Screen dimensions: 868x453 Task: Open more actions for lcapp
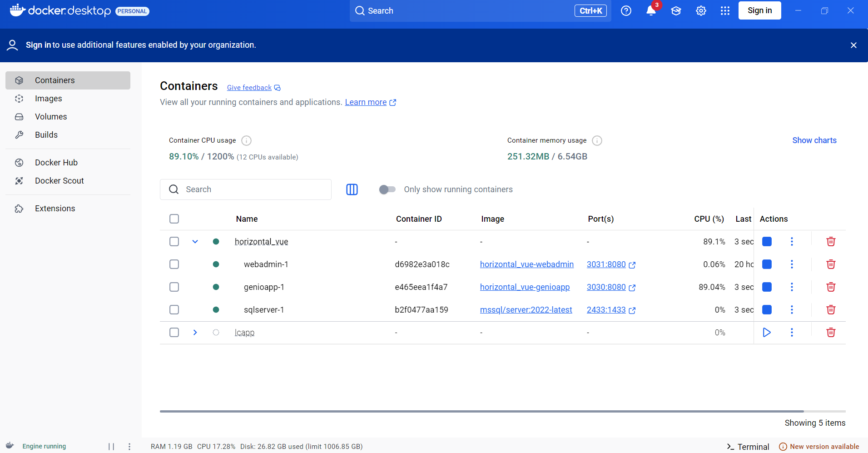point(792,333)
